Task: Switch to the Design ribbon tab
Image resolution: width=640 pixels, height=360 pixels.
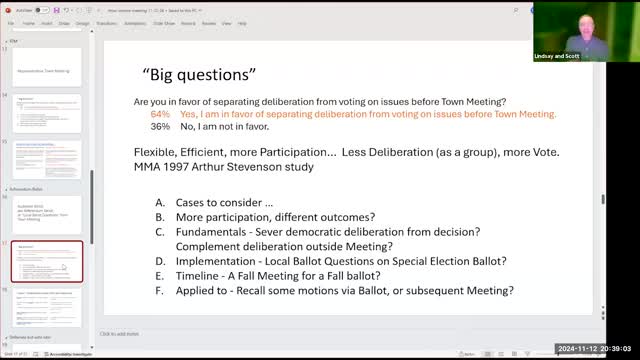Action: click(82, 24)
